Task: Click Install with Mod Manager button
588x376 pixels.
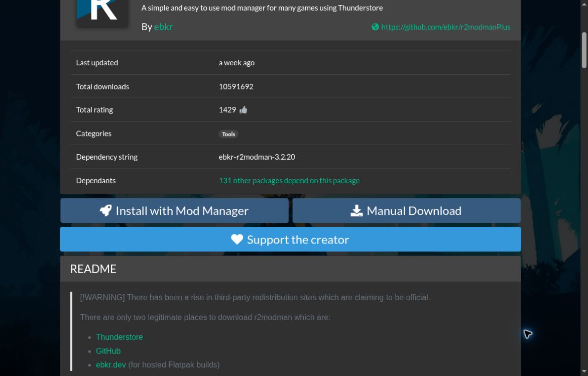Action: click(174, 211)
